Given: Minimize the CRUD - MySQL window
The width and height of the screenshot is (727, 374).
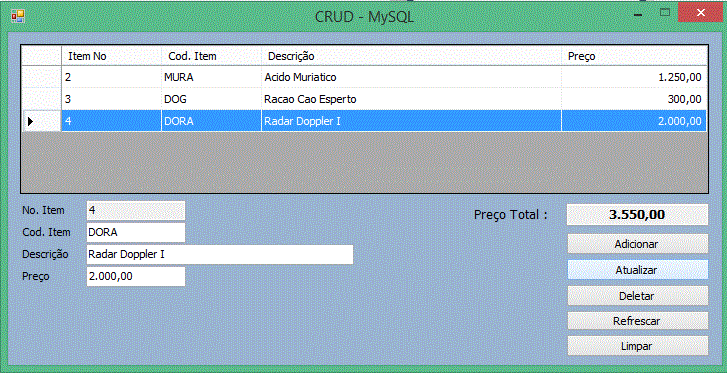Looking at the screenshot, I should coord(638,15).
